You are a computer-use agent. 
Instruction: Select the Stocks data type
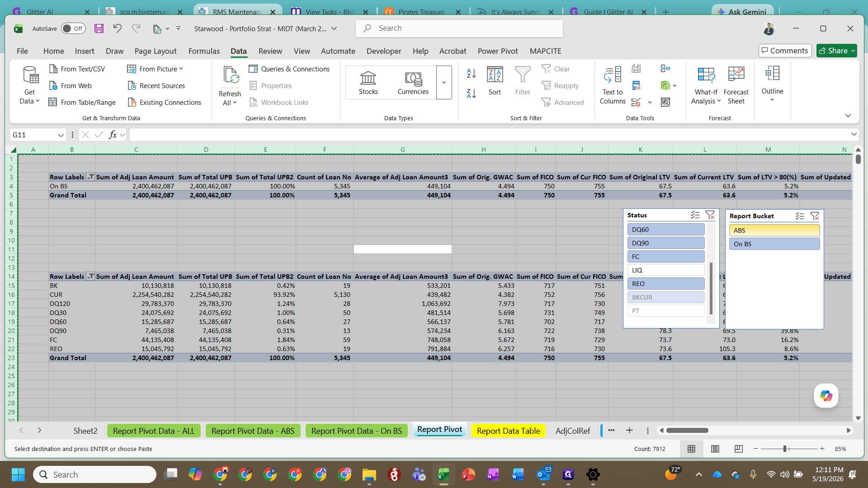coord(368,83)
